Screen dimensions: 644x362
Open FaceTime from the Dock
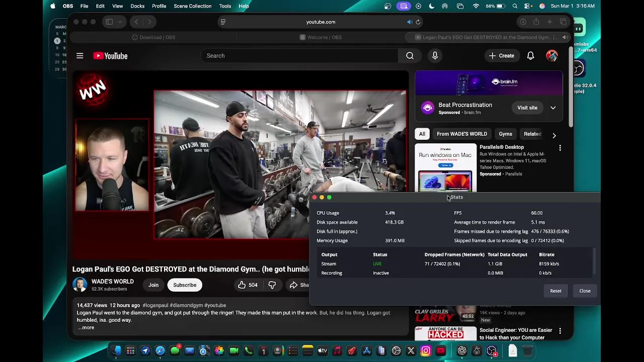[234, 351]
